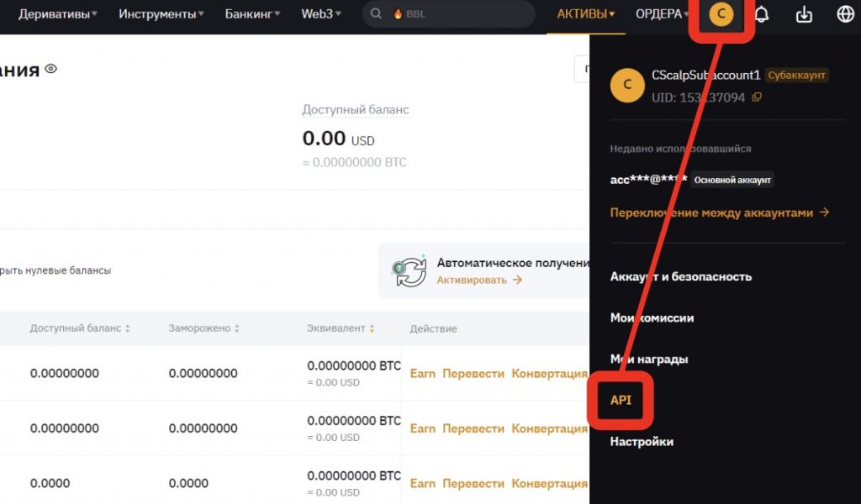
Task: Click the hide zero balances label
Action: point(55,270)
